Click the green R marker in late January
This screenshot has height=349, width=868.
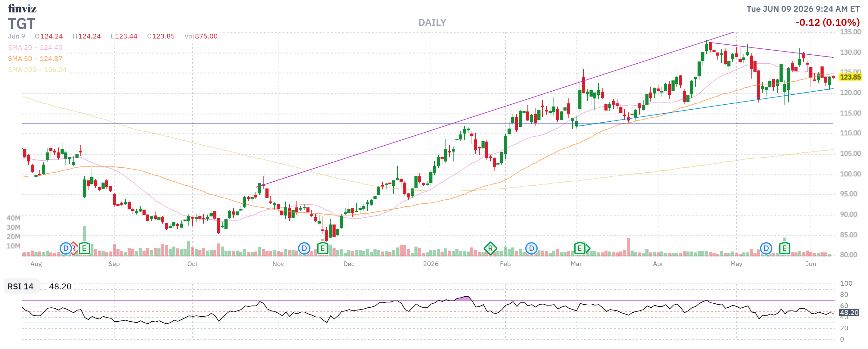click(x=490, y=249)
